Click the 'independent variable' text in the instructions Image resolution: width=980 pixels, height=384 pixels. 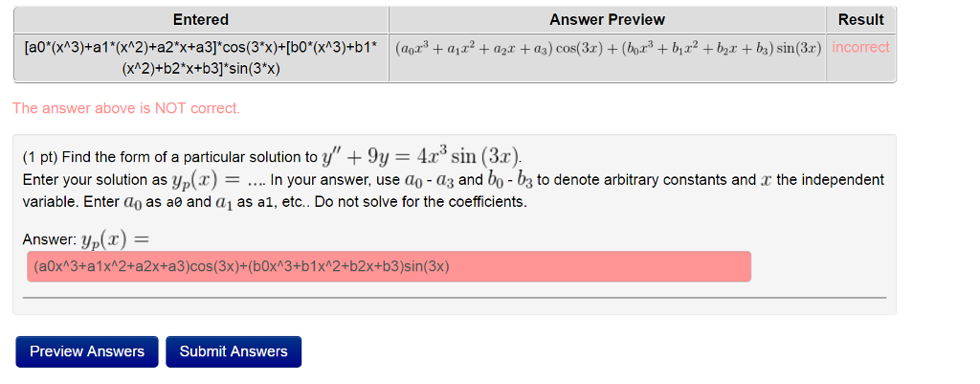[828, 180]
